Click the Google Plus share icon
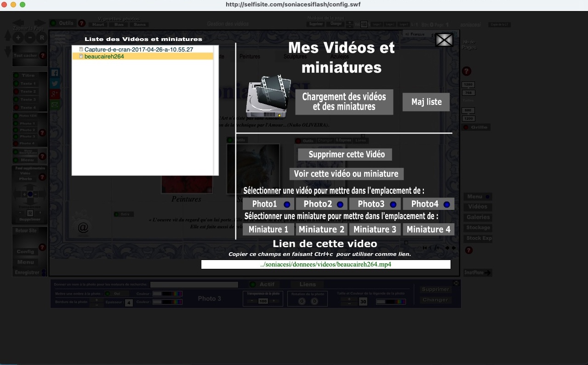This screenshot has width=588, height=365. (x=55, y=94)
